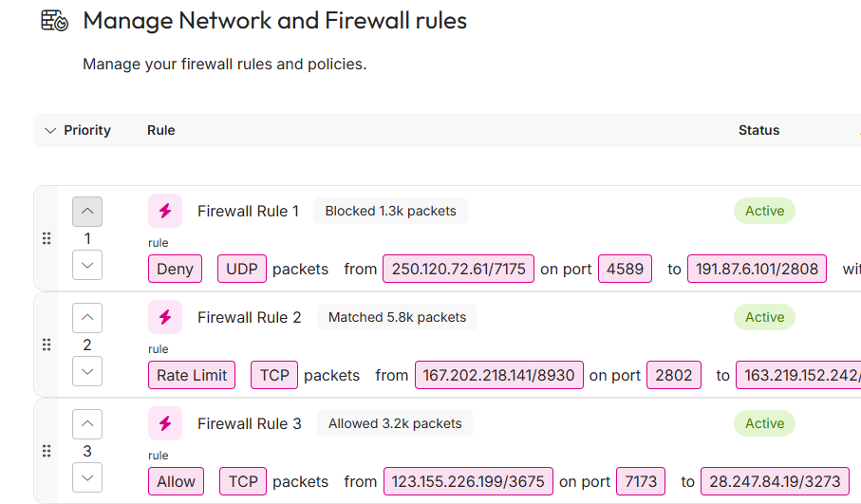Click the lightning icon for Firewall Rule 1
The image size is (861, 504).
coord(165,211)
